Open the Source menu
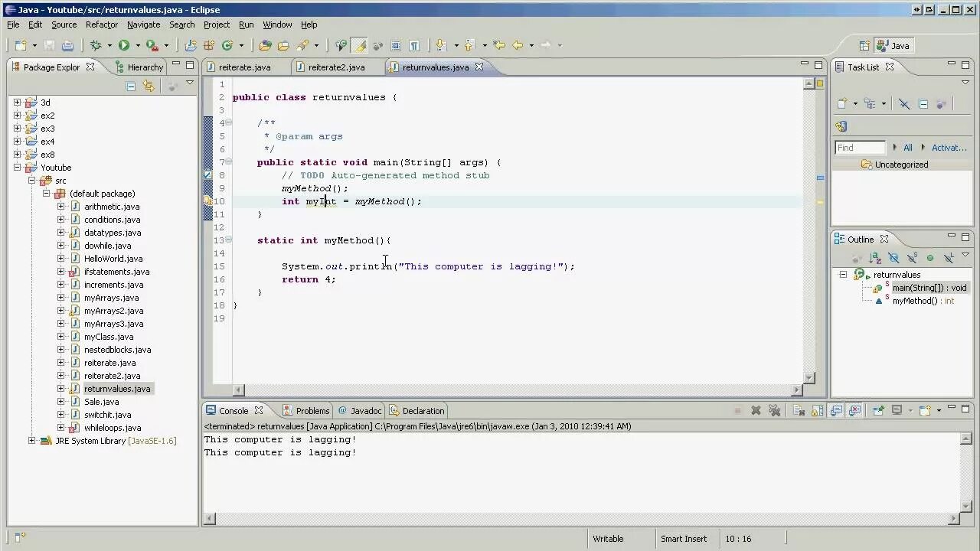Viewport: 980px width, 551px height. 64,24
